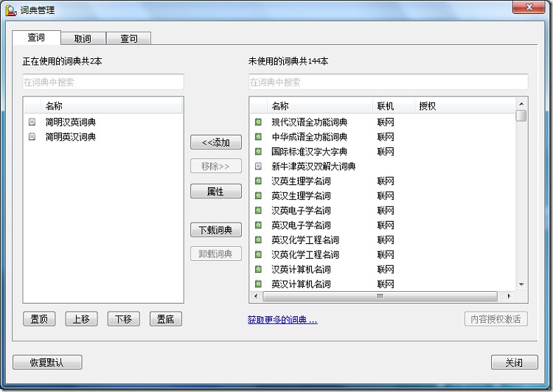Viewport: 553px width, 392px height.
Task: Click the horizontal scrollbar thumb
Action: (x=380, y=296)
